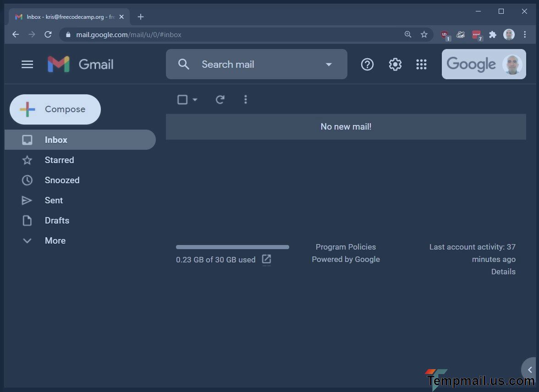This screenshot has width=539, height=392.
Task: Click the Compose button
Action: pyautogui.click(x=55, y=109)
